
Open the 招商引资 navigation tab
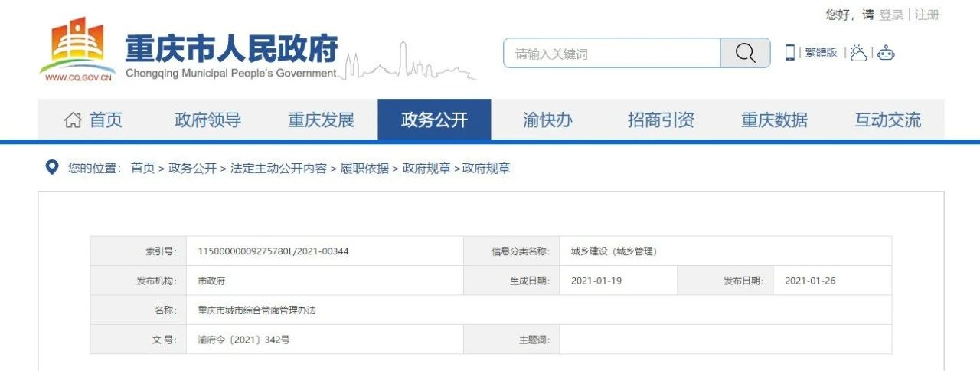tap(661, 120)
